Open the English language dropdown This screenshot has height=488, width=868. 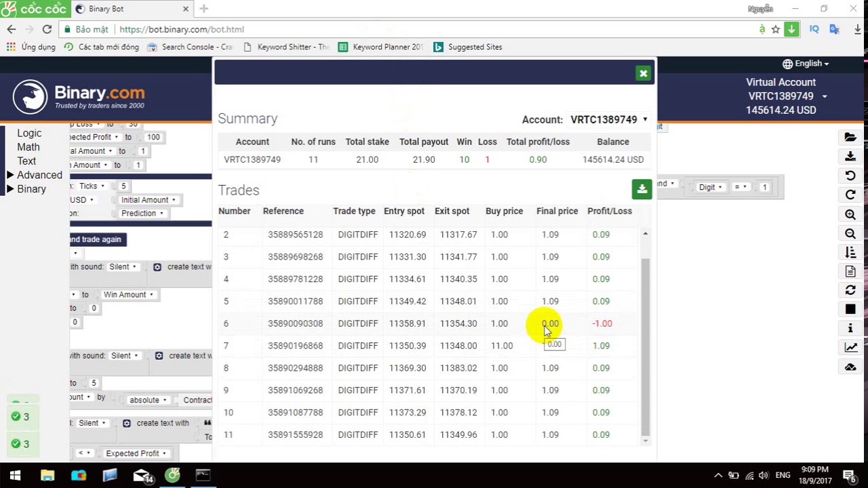point(806,63)
